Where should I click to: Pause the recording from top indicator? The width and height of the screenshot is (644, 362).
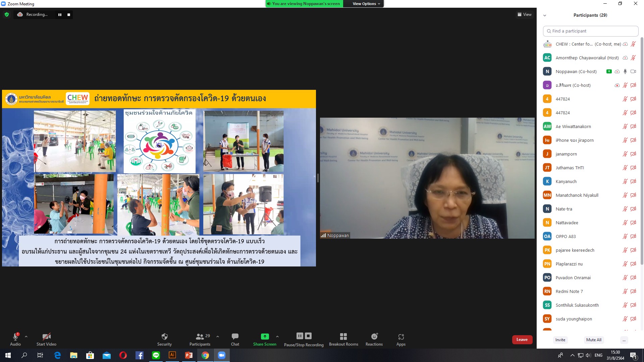pos(60,15)
